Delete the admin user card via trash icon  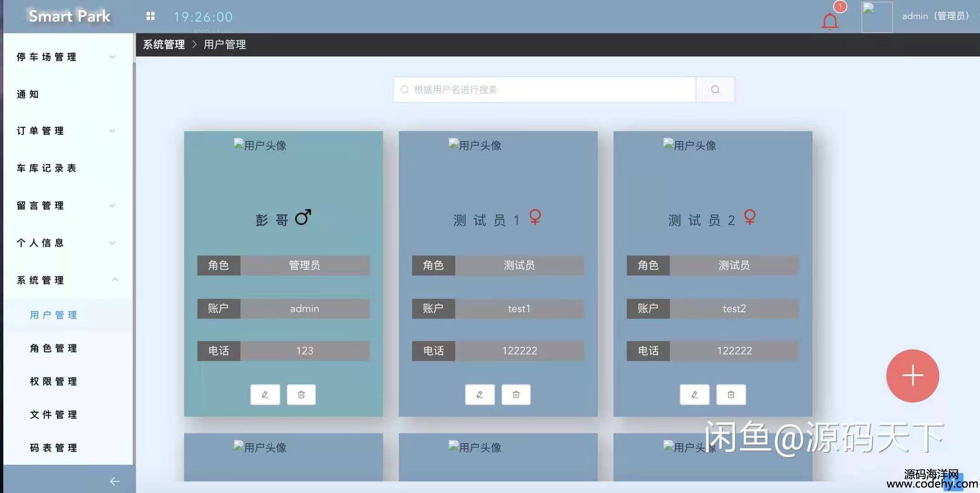tap(301, 394)
